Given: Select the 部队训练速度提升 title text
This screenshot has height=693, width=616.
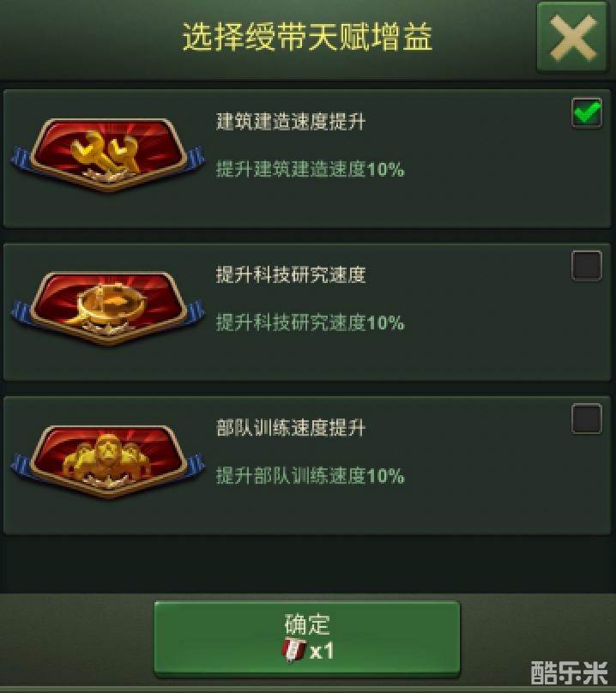Looking at the screenshot, I should (291, 428).
